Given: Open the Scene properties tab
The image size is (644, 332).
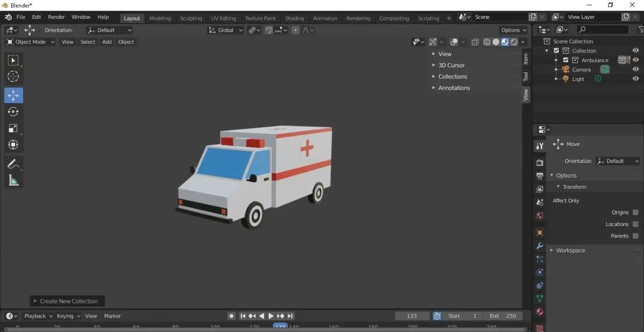Looking at the screenshot, I should [540, 203].
